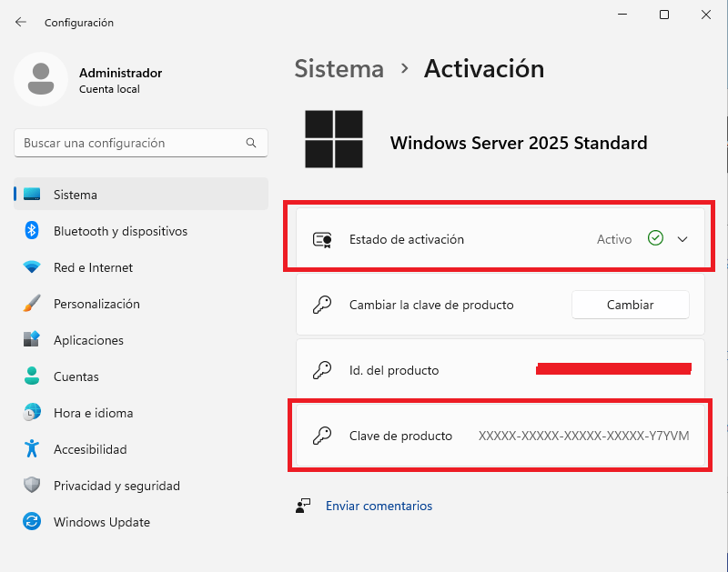This screenshot has height=572, width=728.
Task: Click the search magnifier icon
Action: click(x=251, y=143)
